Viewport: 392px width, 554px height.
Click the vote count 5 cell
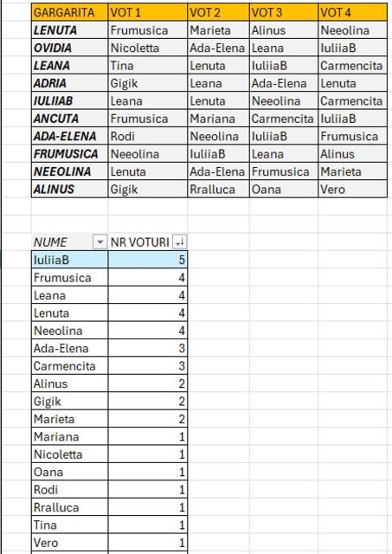point(148,260)
